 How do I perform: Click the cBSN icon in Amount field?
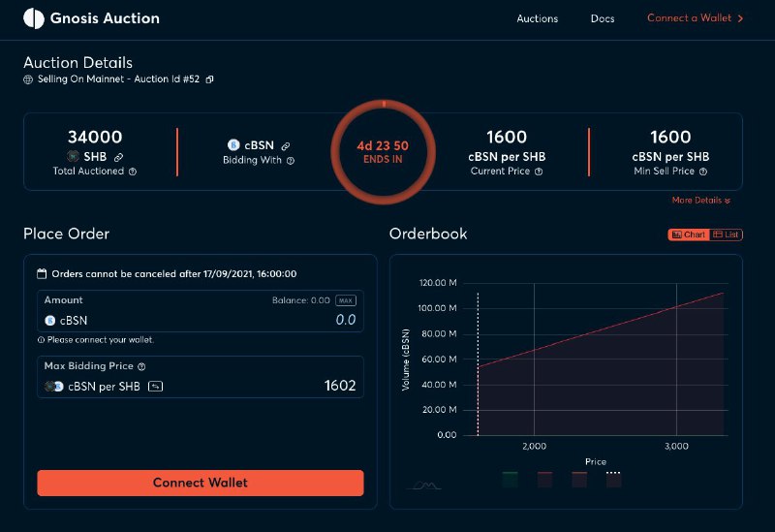pyautogui.click(x=50, y=321)
